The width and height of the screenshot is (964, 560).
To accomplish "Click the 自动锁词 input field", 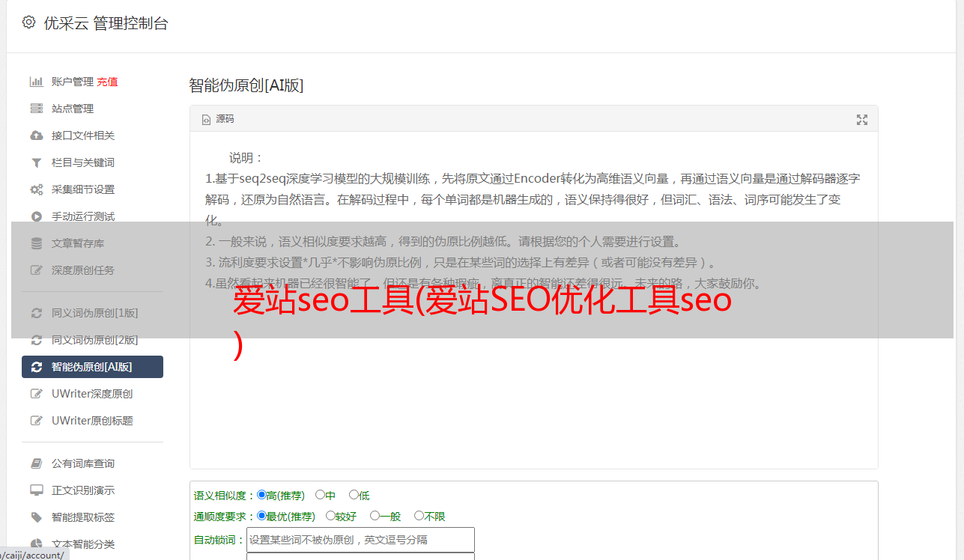I will (x=360, y=540).
